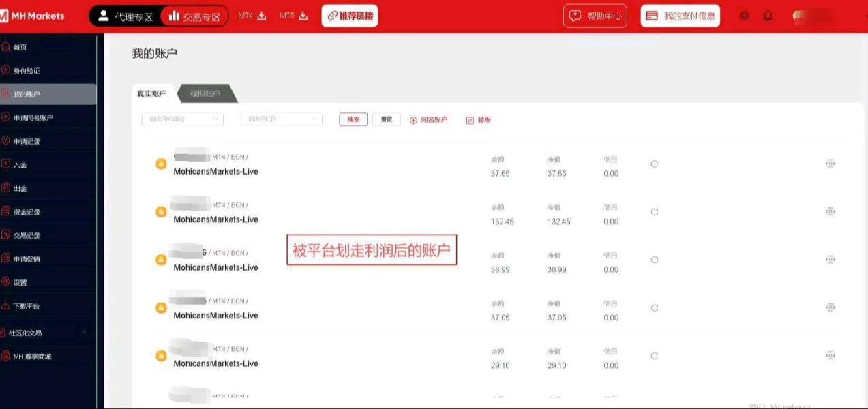Screen dimensions: 868x409
Task: Open the first filter dropdown
Action: coord(182,119)
